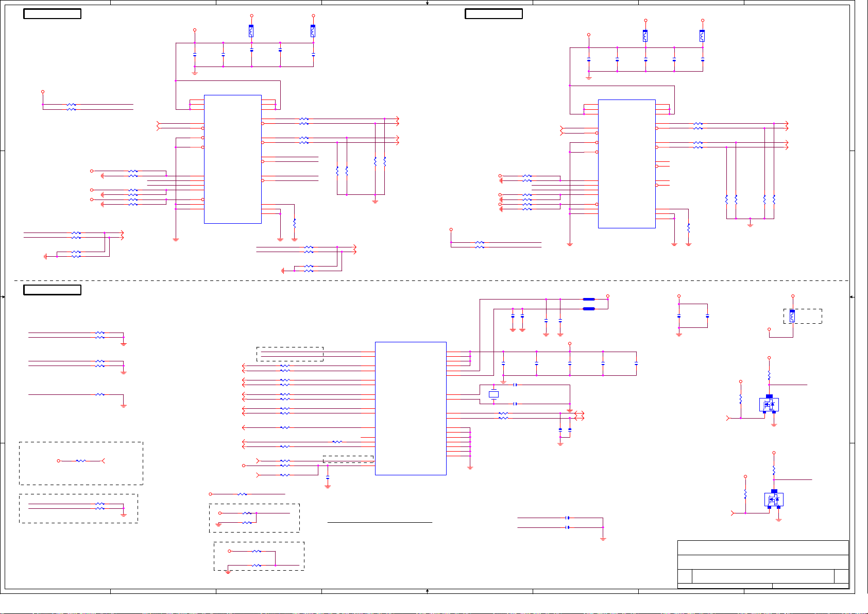
Task: Click the empty label box of the top-right section
Action: coord(493,14)
